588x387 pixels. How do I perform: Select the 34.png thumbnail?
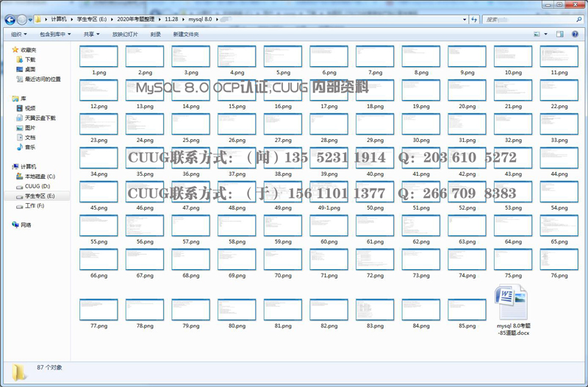98,157
